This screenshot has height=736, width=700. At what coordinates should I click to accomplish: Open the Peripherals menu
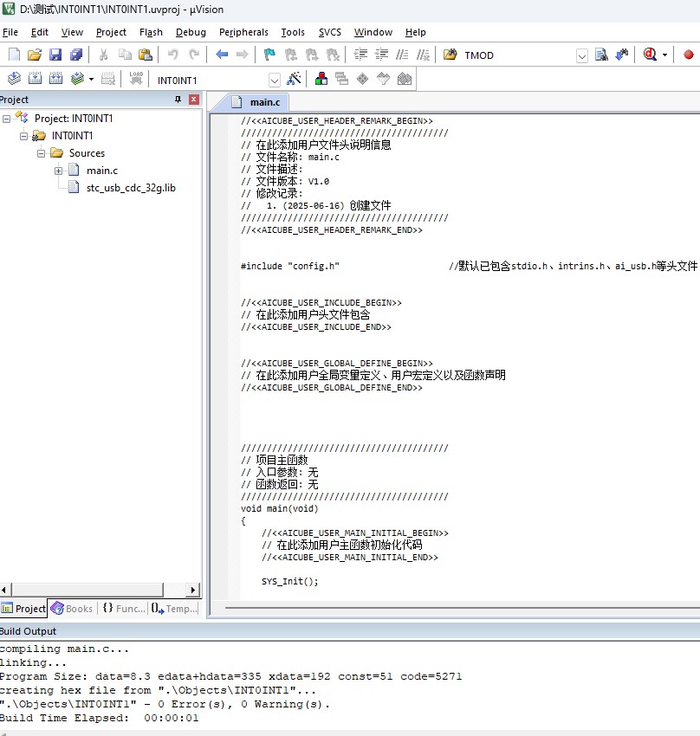click(x=243, y=32)
